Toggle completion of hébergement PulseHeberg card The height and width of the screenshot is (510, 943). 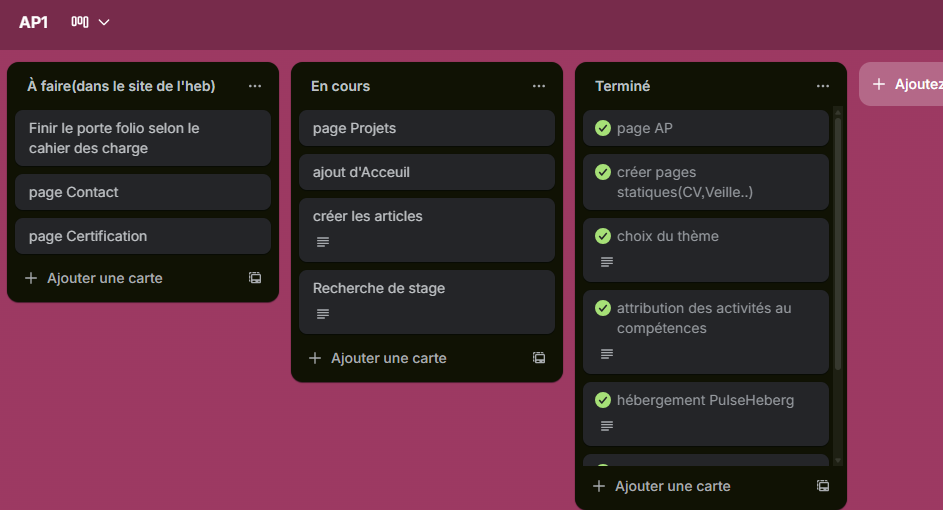[603, 400]
